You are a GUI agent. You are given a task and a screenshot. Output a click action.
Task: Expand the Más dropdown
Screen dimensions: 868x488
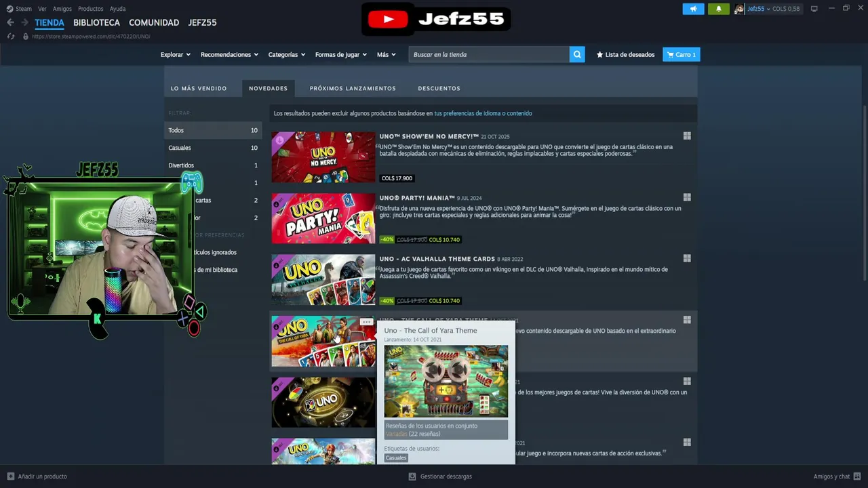click(x=387, y=54)
